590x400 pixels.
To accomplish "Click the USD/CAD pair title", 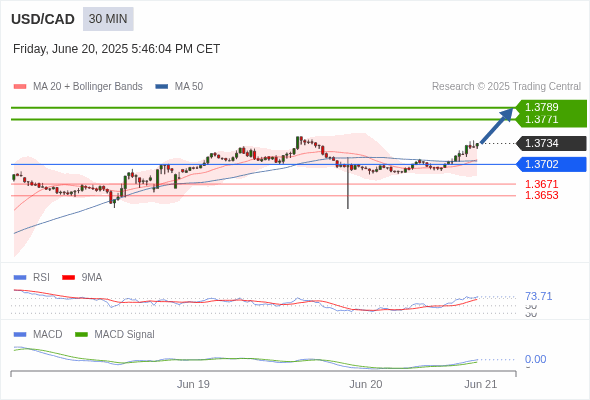I will (43, 19).
